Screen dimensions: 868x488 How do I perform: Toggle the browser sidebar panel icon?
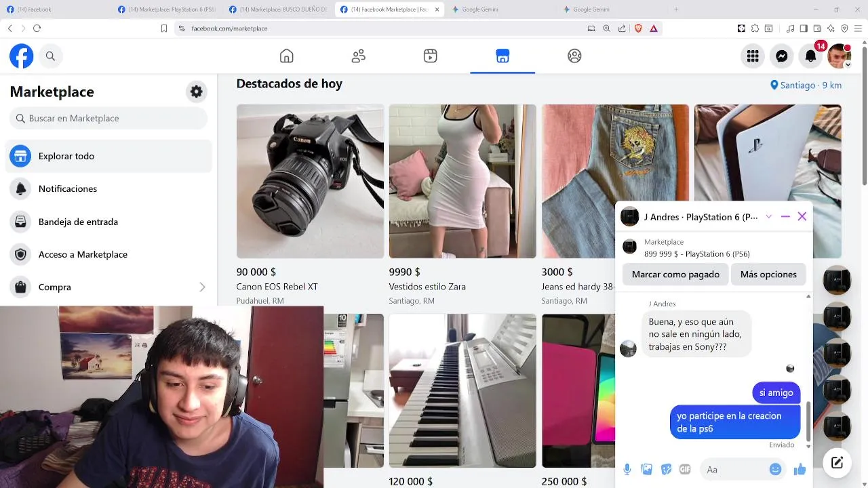pos(804,28)
